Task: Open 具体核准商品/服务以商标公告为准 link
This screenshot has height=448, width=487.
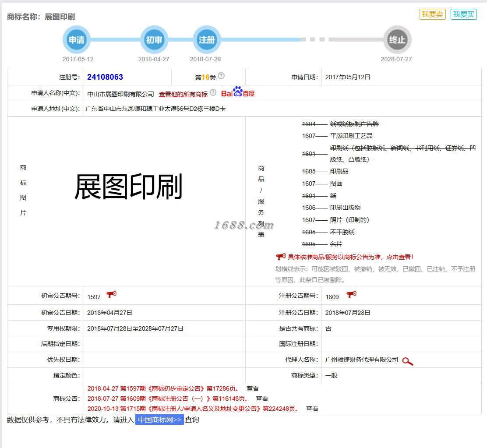Action: click(x=351, y=257)
